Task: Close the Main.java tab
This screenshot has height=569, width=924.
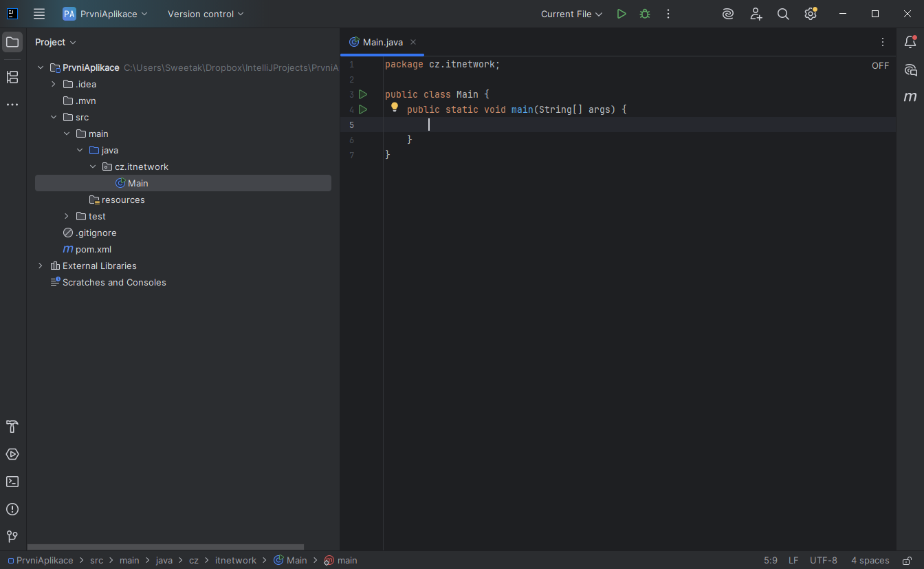Action: [413, 42]
